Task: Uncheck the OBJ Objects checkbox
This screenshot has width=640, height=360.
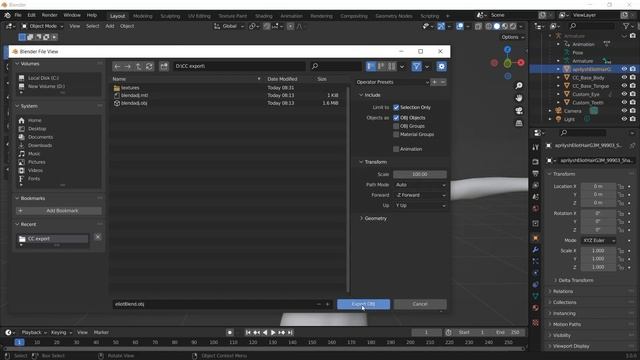Action: [396, 118]
